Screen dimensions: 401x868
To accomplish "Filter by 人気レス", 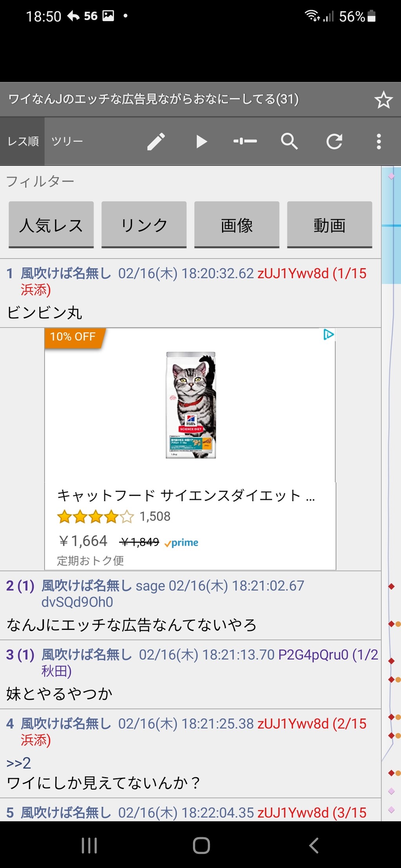I will click(51, 225).
